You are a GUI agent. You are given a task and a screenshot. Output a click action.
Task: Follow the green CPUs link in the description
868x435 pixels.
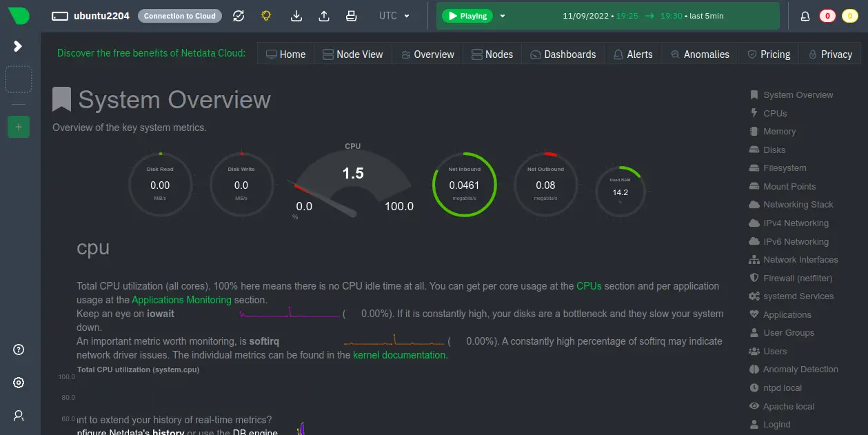[589, 286]
